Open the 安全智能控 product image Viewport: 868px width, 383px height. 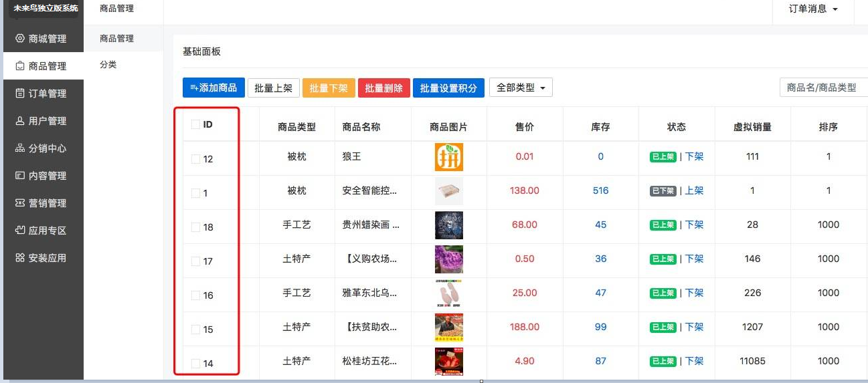point(449,191)
